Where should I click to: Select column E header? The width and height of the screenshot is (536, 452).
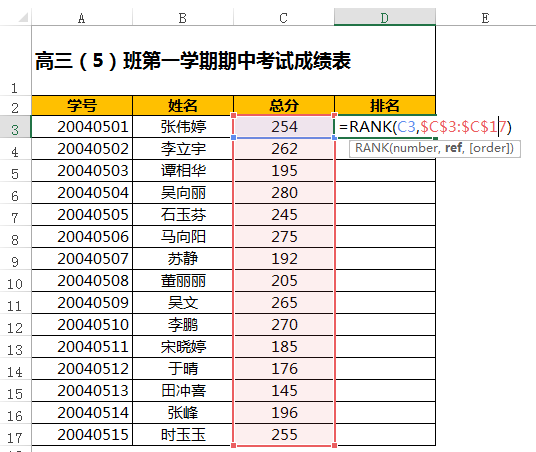click(x=485, y=17)
